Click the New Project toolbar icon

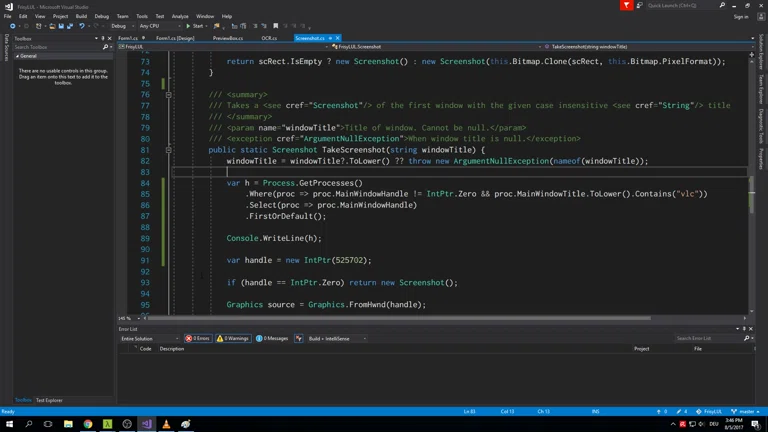(x=39, y=26)
